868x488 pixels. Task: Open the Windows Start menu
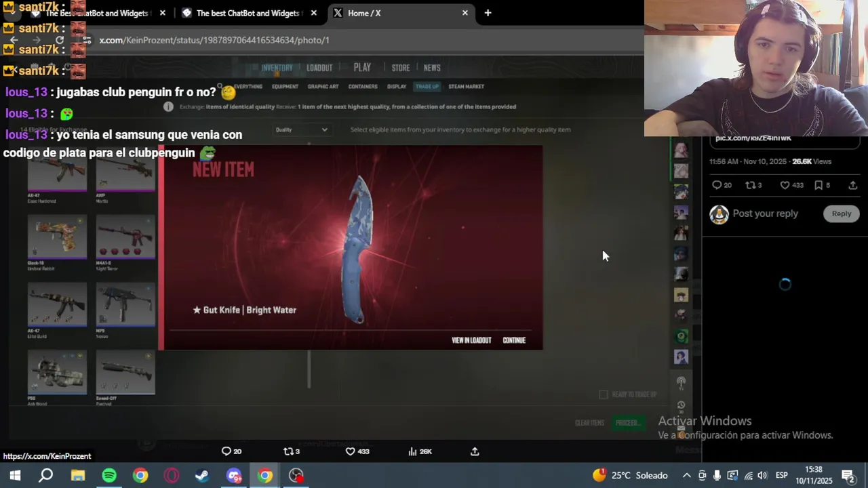pyautogui.click(x=15, y=475)
